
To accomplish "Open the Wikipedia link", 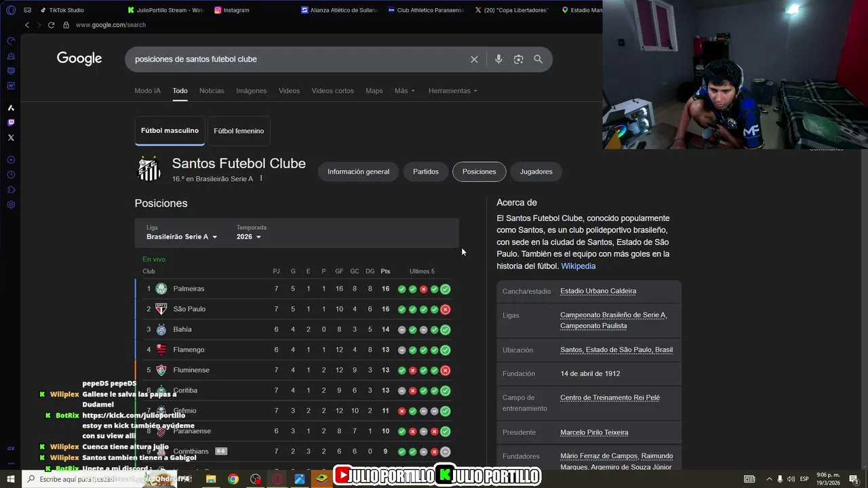I will [578, 266].
